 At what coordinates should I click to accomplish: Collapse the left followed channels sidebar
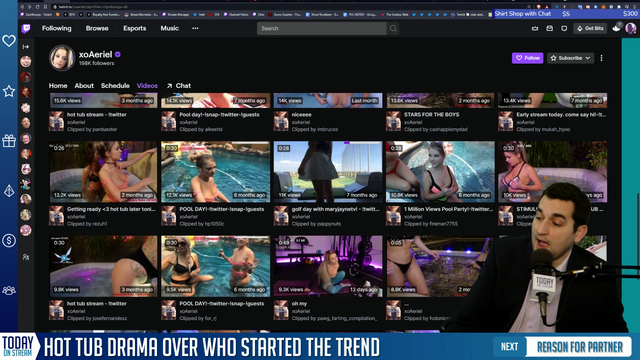(x=26, y=47)
